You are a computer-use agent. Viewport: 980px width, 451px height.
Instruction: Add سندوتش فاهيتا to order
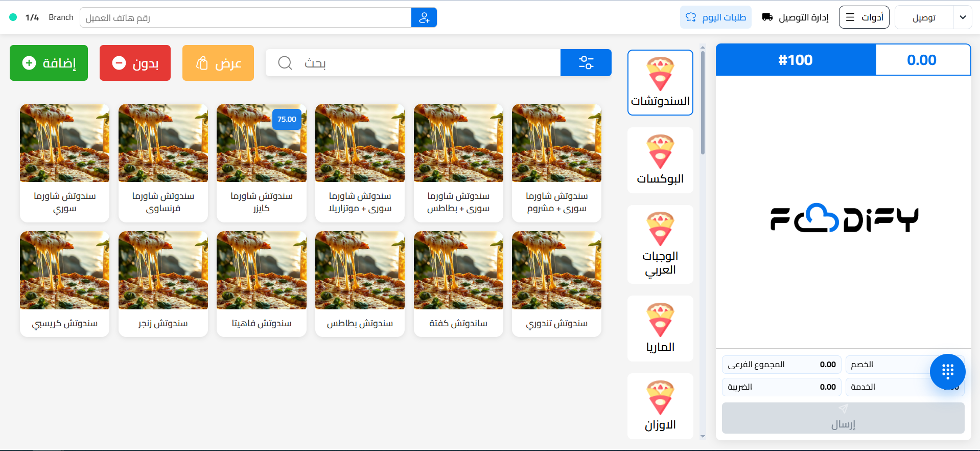pos(262,284)
